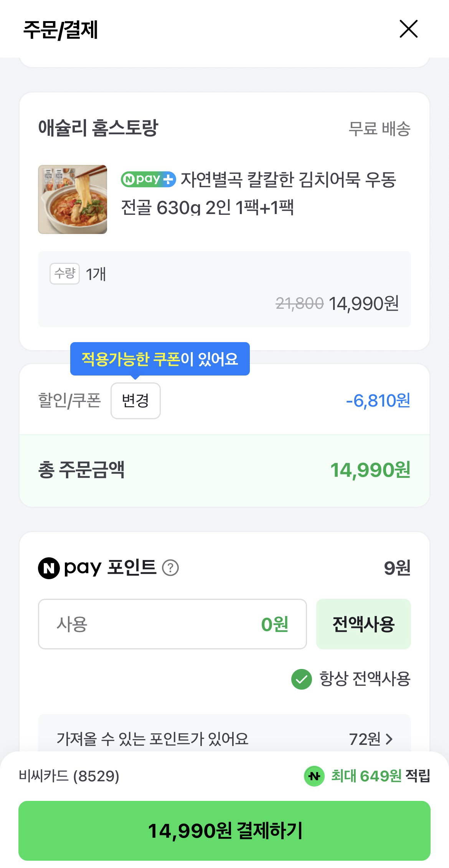The width and height of the screenshot is (449, 868).
Task: Click the 수량 quantity label badge
Action: coord(64,273)
